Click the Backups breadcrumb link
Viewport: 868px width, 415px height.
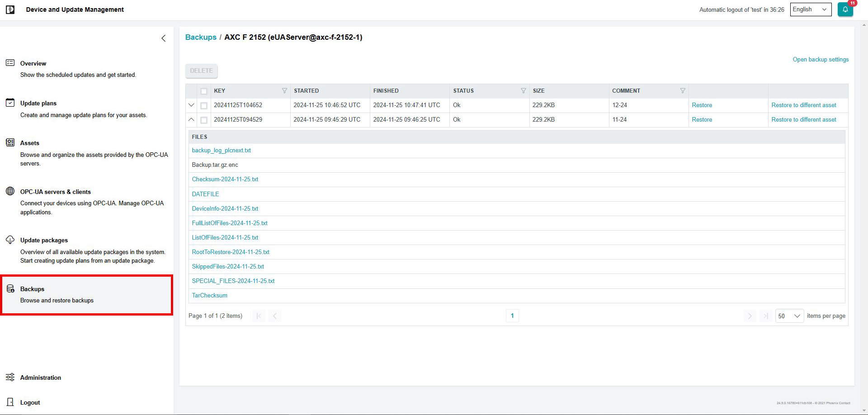tap(201, 38)
